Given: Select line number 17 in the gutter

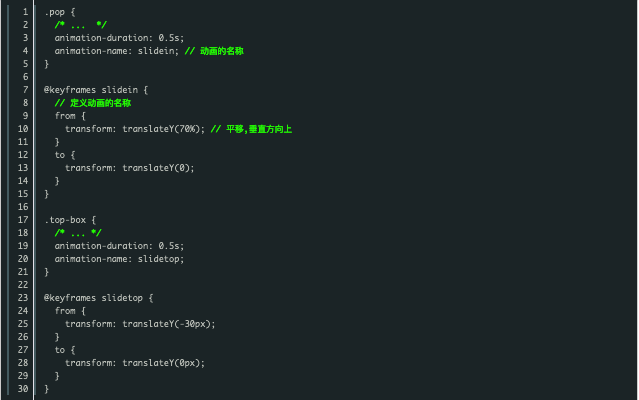Looking at the screenshot, I should tap(23, 220).
